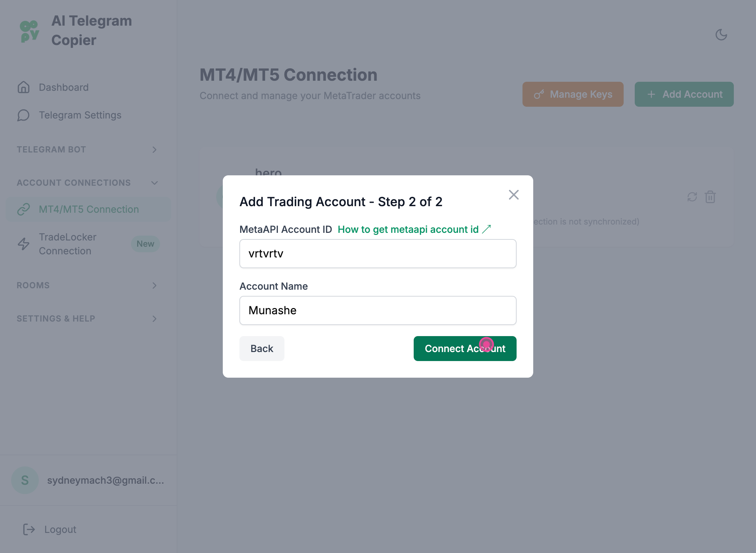756x553 pixels.
Task: Click the refresh sync icon on account card
Action: coord(692,197)
